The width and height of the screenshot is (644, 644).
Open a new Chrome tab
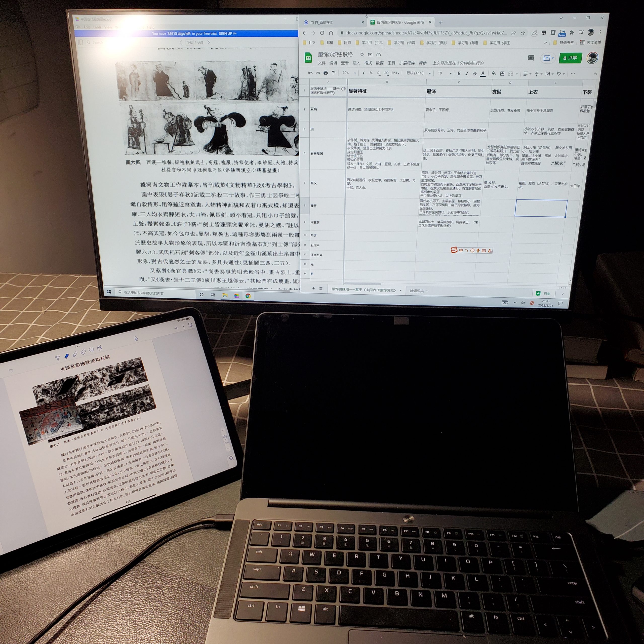pyautogui.click(x=441, y=22)
